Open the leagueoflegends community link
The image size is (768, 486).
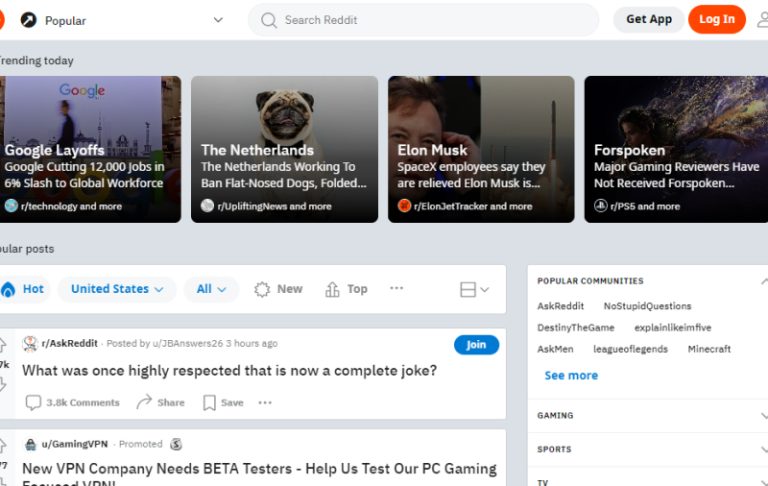pyautogui.click(x=630, y=349)
